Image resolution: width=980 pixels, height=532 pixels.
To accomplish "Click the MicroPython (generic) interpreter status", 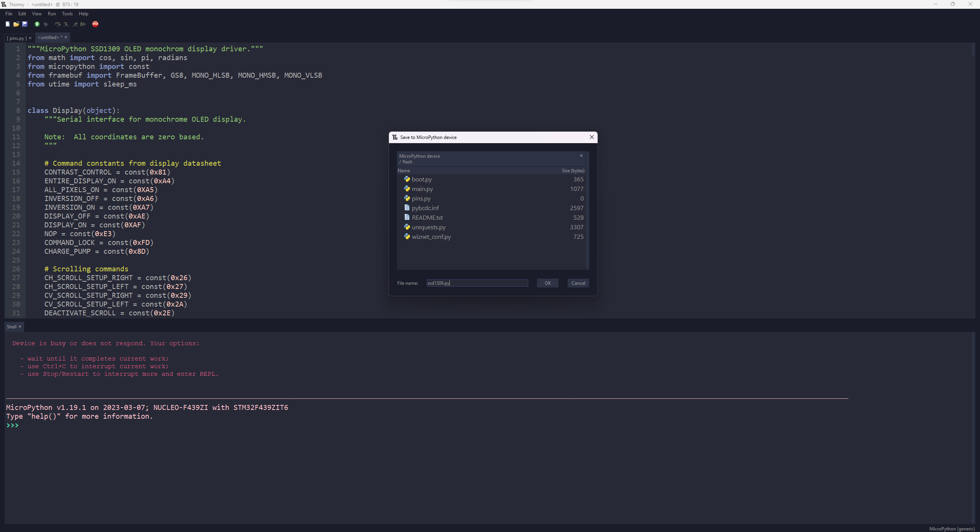I will [952, 529].
